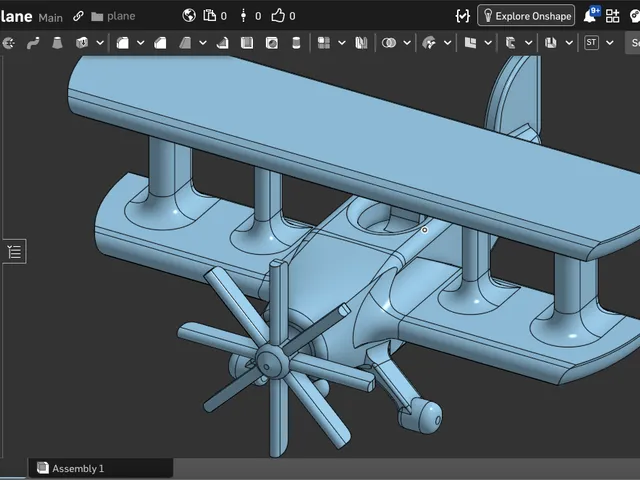The height and width of the screenshot is (480, 640).
Task: Click the thumbs-up like icon
Action: (278, 16)
